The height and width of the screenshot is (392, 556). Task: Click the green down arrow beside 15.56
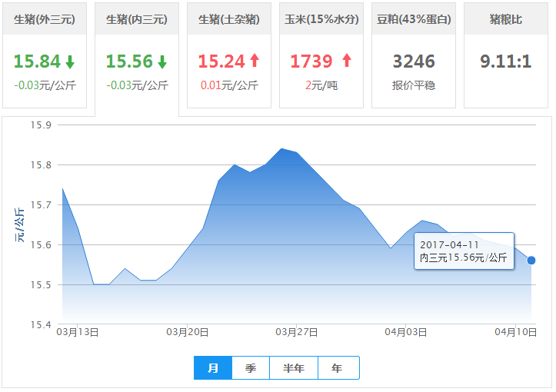click(162, 61)
